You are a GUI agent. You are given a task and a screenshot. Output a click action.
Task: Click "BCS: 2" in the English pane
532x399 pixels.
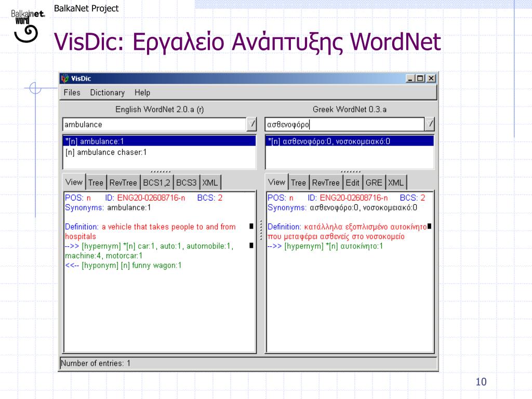coord(210,198)
